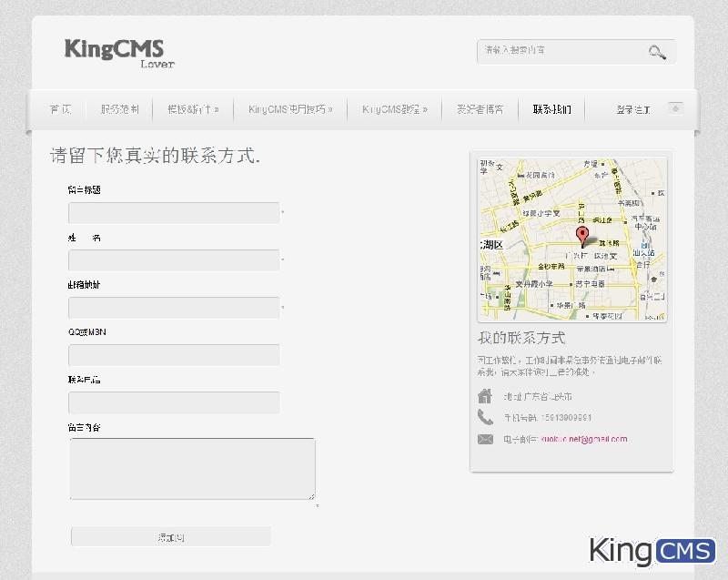Open the 首页 home menu item
The height and width of the screenshot is (580, 728).
60,109
